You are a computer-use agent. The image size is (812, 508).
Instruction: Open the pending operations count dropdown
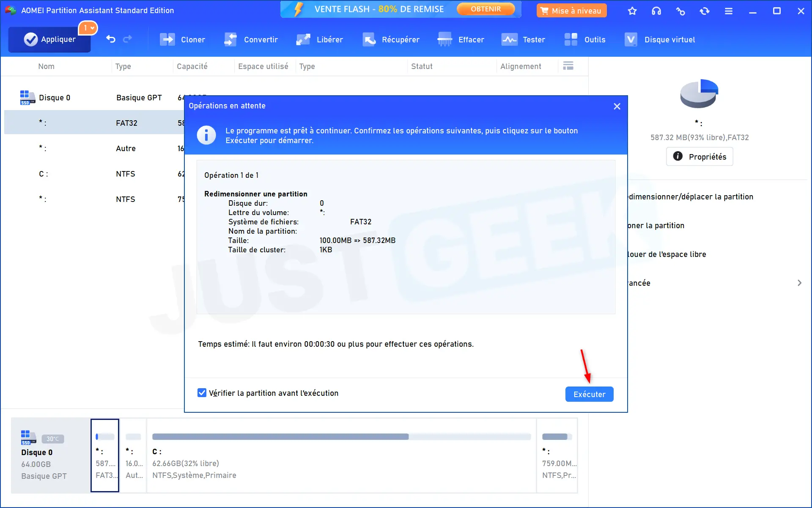click(88, 28)
